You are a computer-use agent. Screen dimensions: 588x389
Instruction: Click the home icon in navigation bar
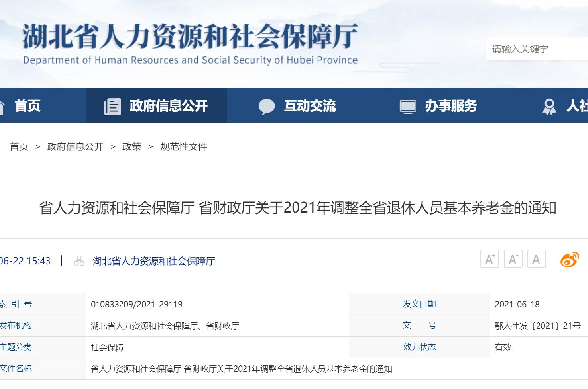coord(2,106)
